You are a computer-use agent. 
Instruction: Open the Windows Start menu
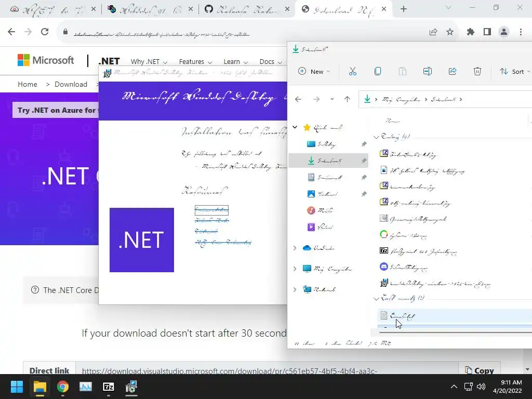[17, 387]
